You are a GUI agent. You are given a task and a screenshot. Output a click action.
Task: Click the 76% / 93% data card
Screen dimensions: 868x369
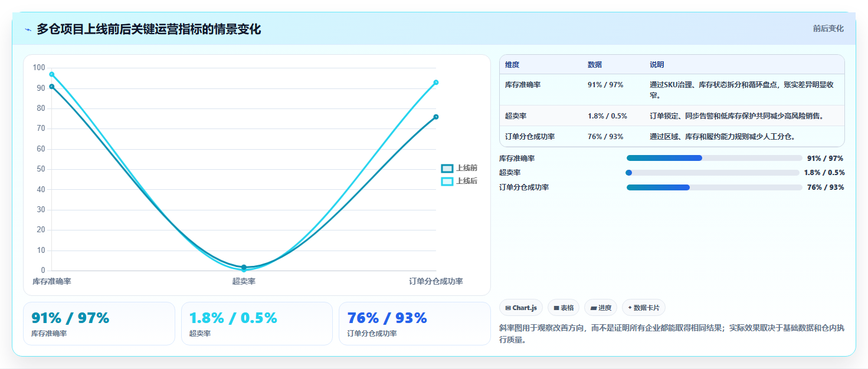tap(415, 324)
